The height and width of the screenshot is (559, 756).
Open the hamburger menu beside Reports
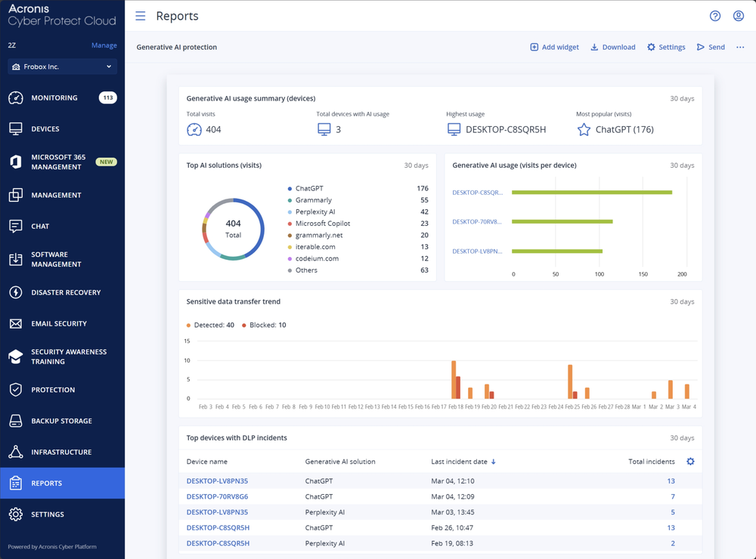(141, 15)
